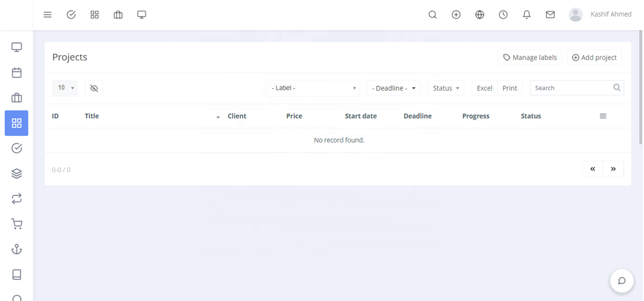
Task: Click the anchor icon in sidebar
Action: 17,249
